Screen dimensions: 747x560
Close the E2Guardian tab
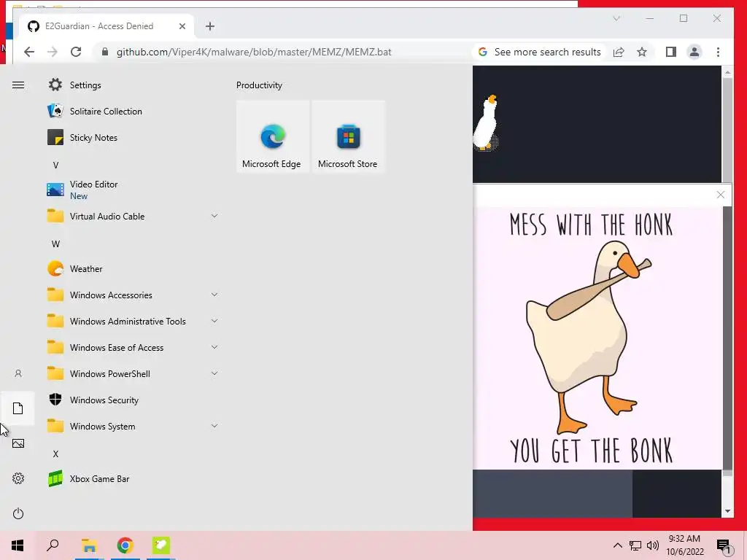182,26
